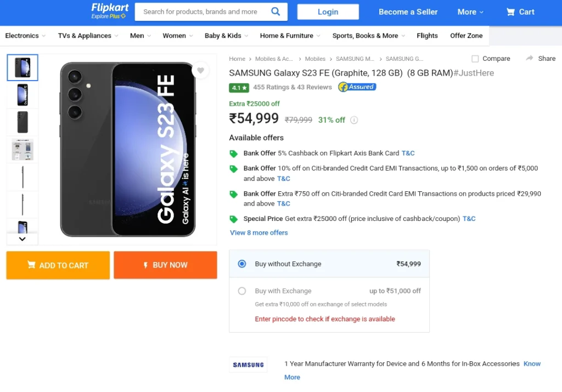Select the second product image thumbnail
The height and width of the screenshot is (392, 562).
pos(22,95)
